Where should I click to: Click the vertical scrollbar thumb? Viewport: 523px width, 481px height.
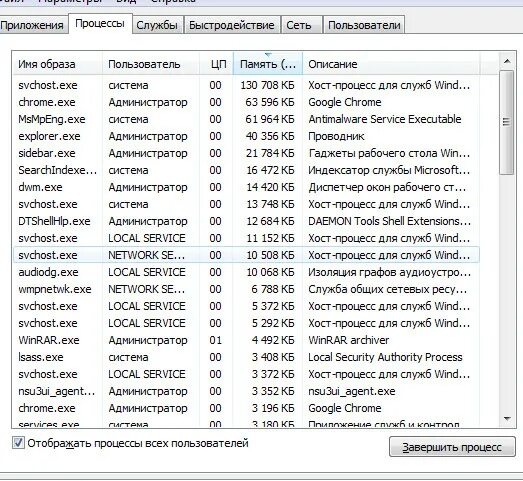pos(507,122)
